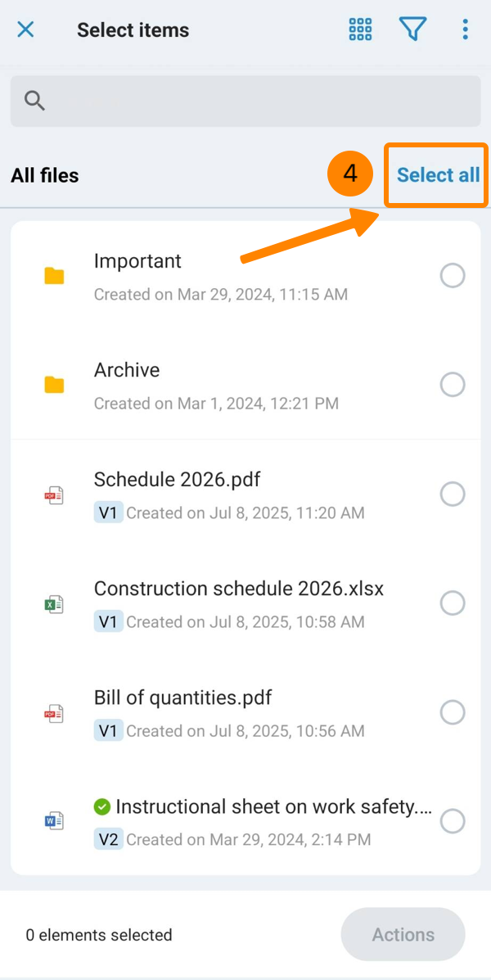The width and height of the screenshot is (491, 980).
Task: Close the Select items screen
Action: pyautogui.click(x=25, y=30)
